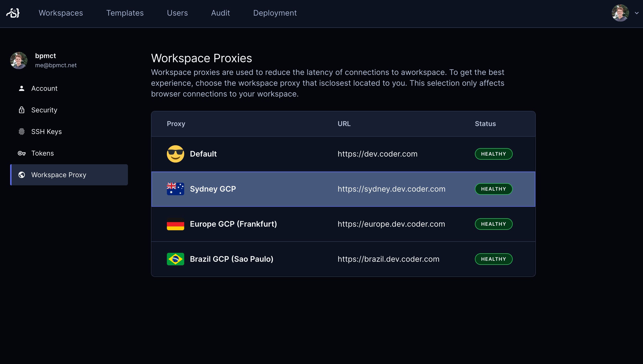Viewport: 643px width, 364px height.
Task: Click the SSH Keys fingerprint icon
Action: pos(22,132)
